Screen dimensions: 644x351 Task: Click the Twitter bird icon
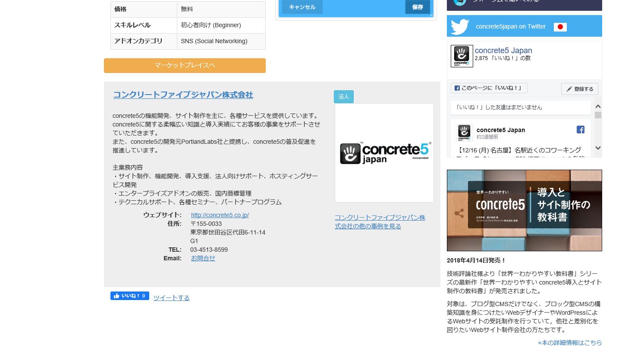[x=460, y=26]
